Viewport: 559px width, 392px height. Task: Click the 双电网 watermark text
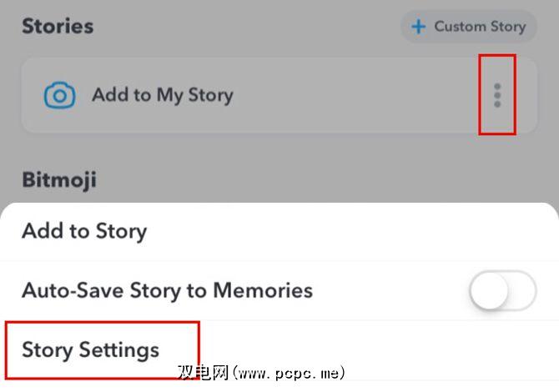pyautogui.click(x=203, y=373)
